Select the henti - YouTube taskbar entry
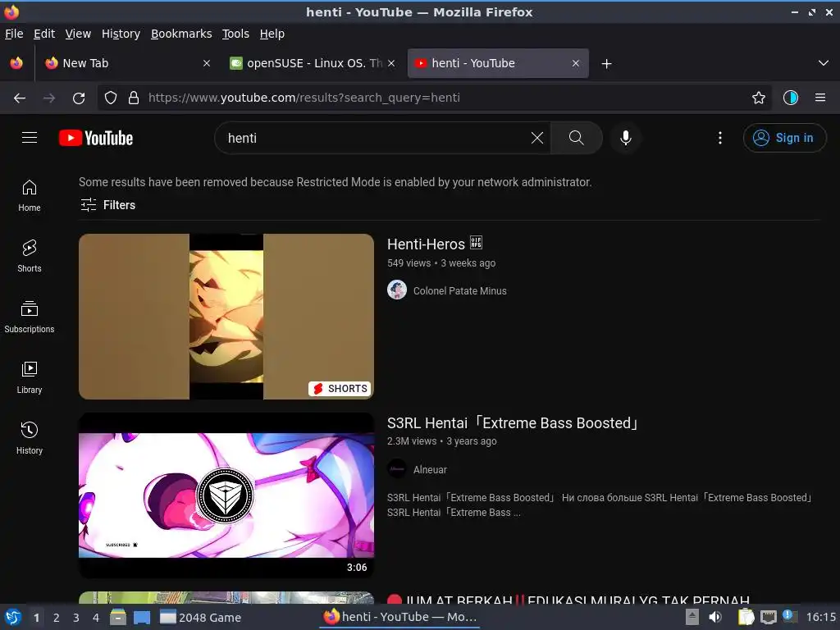 pyautogui.click(x=399, y=617)
